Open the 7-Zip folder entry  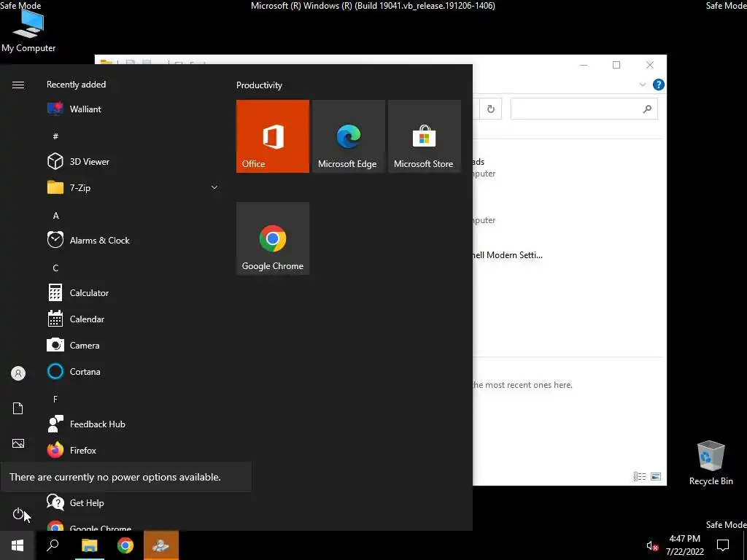tap(133, 187)
